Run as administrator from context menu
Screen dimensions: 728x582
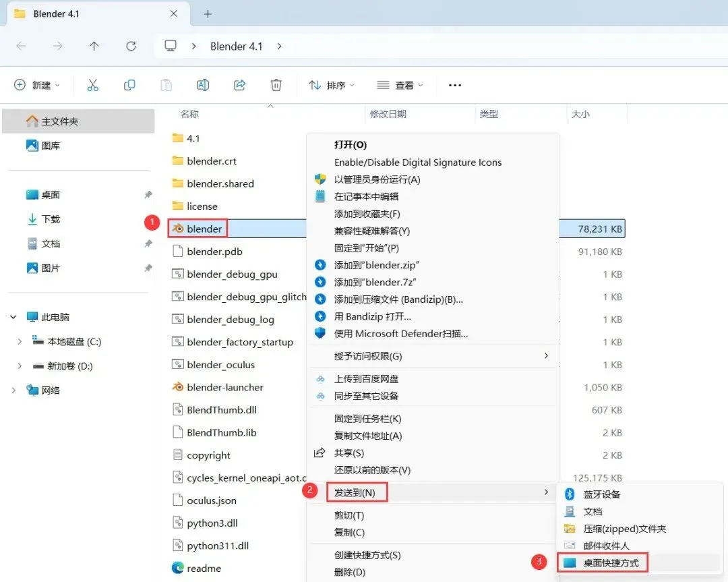coord(377,179)
